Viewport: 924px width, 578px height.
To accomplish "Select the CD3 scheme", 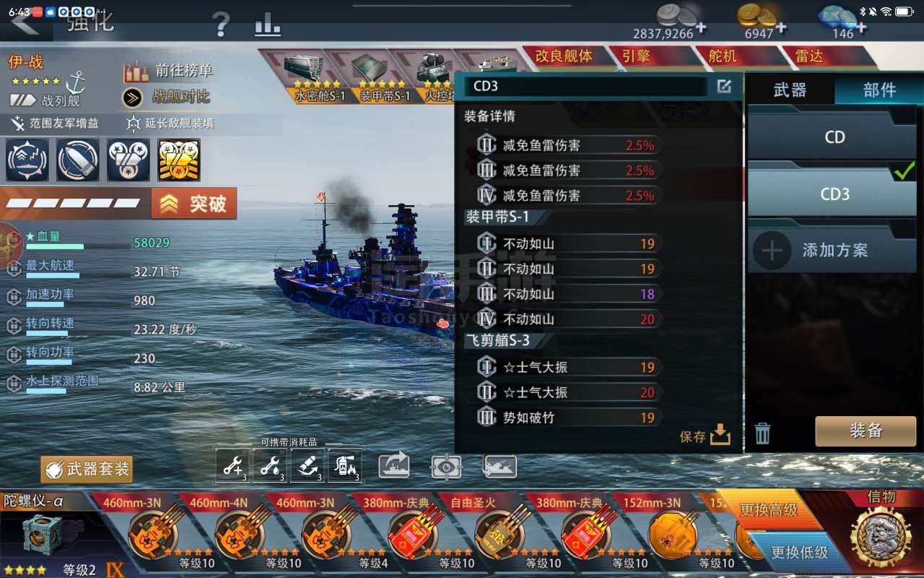I will (x=834, y=193).
